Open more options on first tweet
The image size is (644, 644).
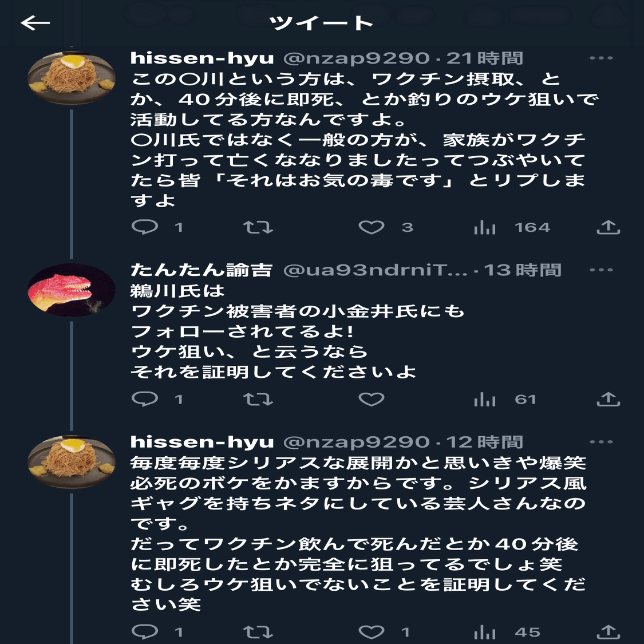(x=601, y=58)
